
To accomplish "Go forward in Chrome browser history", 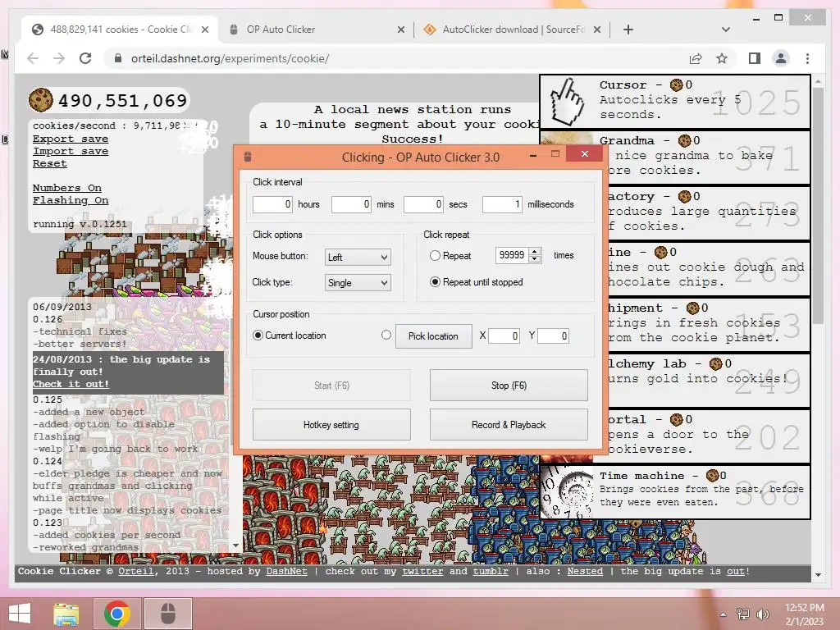I will 59,58.
